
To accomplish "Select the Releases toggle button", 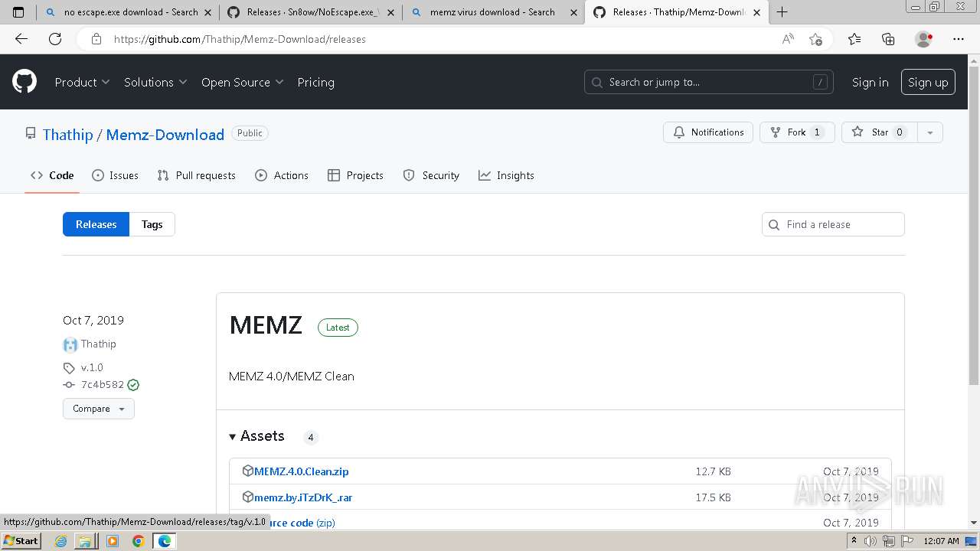I will coord(96,224).
